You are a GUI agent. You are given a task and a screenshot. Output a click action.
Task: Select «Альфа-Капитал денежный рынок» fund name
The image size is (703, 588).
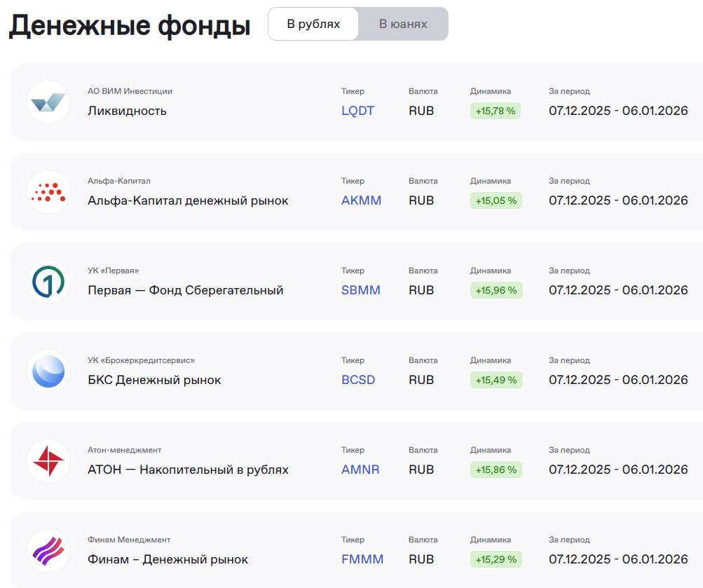click(x=188, y=200)
